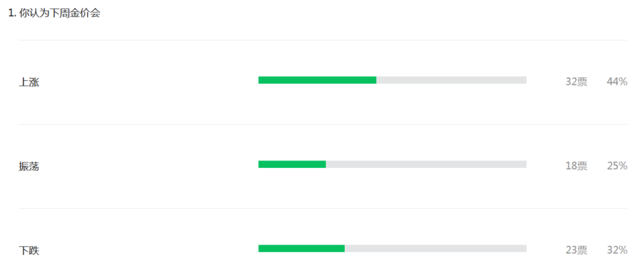Click the gray remainder of 振荡 bar
Image resolution: width=644 pixels, height=262 pixels.
pyautogui.click(x=426, y=164)
